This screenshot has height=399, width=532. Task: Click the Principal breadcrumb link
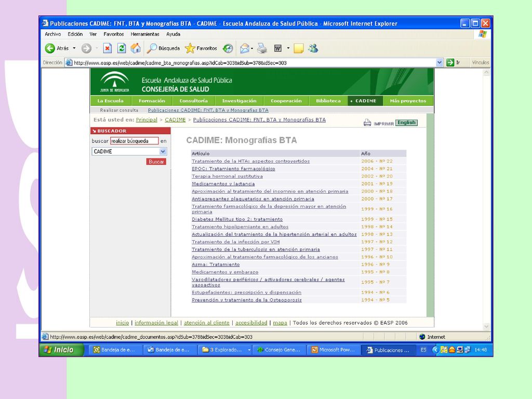pos(147,120)
